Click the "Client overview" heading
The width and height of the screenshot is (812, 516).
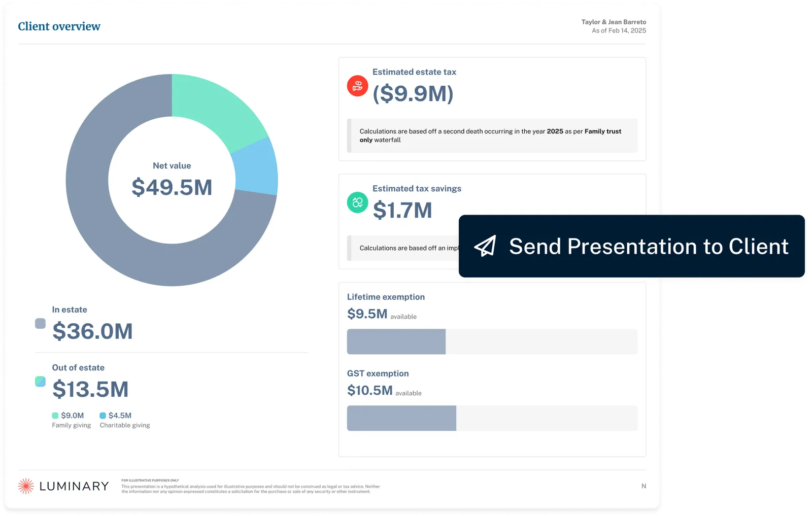pos(59,26)
